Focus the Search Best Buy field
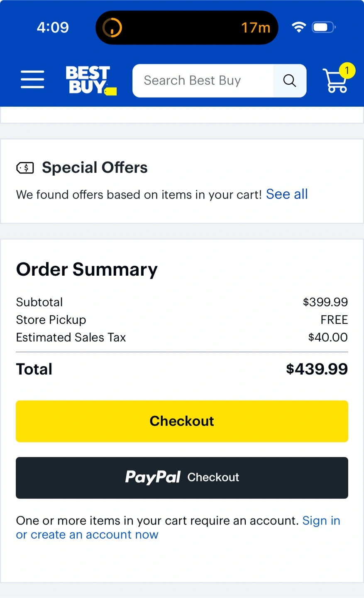 pyautogui.click(x=203, y=81)
